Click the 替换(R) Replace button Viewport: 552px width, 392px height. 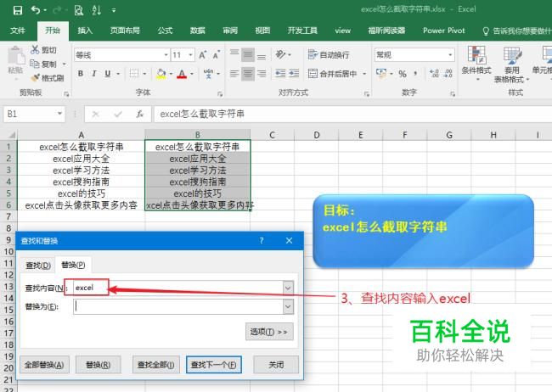pyautogui.click(x=99, y=365)
